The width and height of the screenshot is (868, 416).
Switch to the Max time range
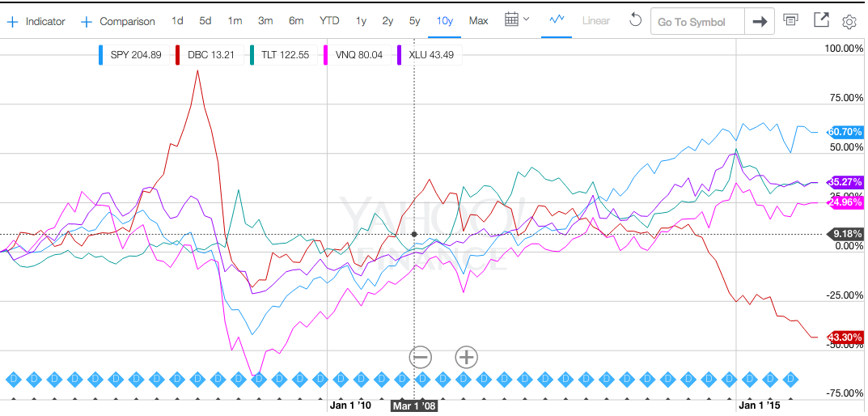point(478,21)
